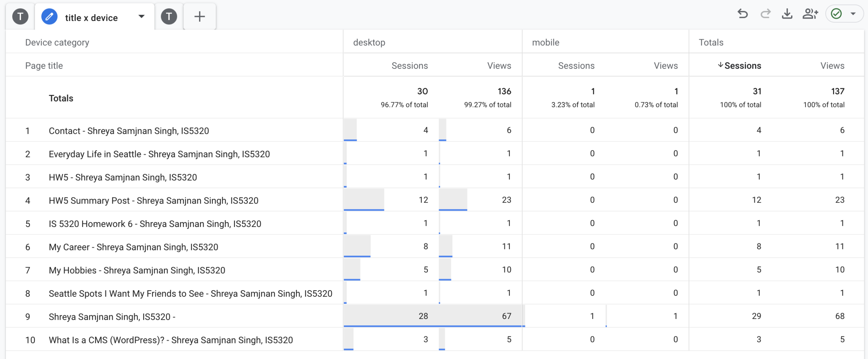Viewport: 868px width, 359px height.
Task: Add a new tab with plus icon
Action: [199, 17]
